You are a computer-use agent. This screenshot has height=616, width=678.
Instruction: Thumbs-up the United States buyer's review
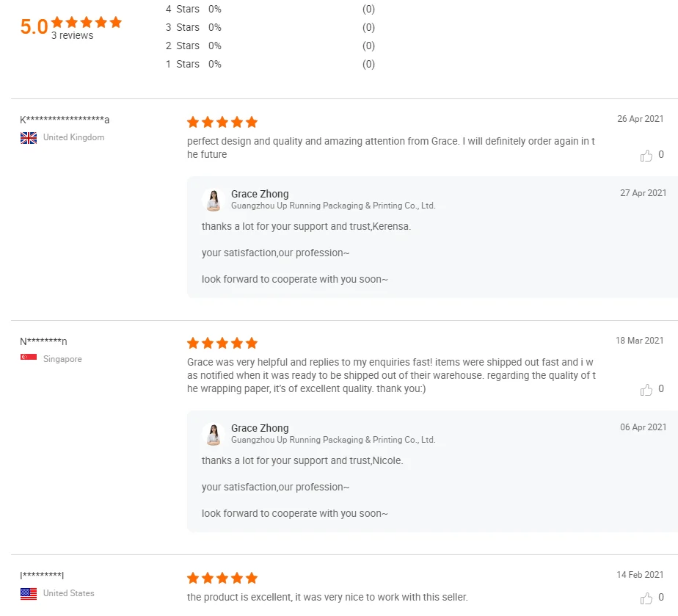[646, 598]
